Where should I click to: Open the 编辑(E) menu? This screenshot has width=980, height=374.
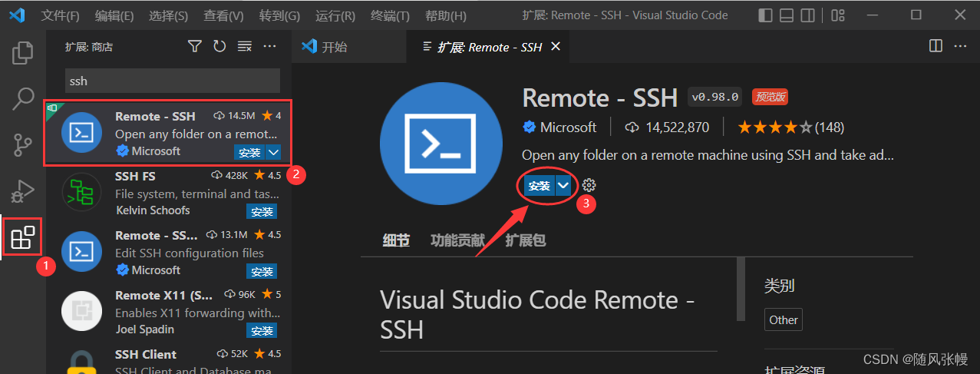[114, 15]
